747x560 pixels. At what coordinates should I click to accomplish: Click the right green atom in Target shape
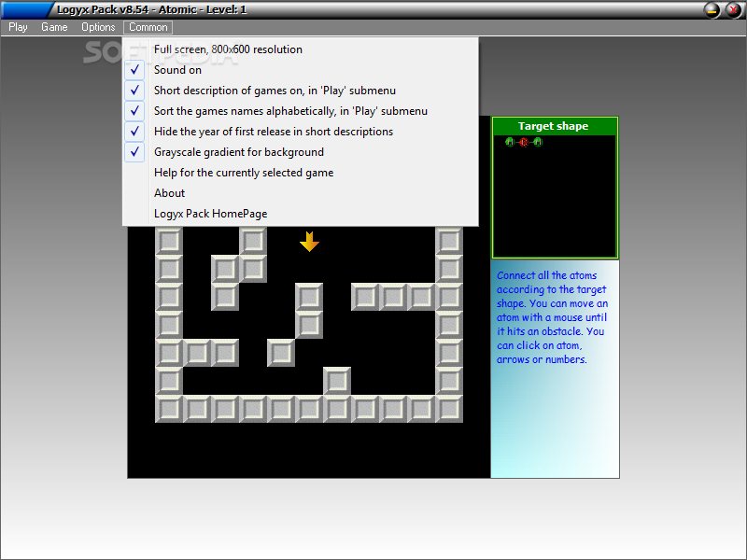(x=538, y=142)
